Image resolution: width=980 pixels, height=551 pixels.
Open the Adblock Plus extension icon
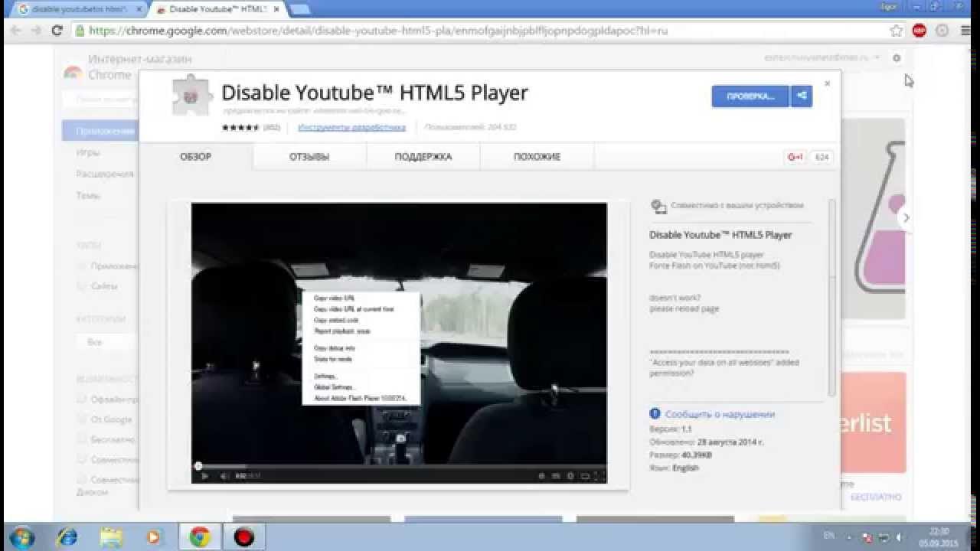tap(920, 31)
